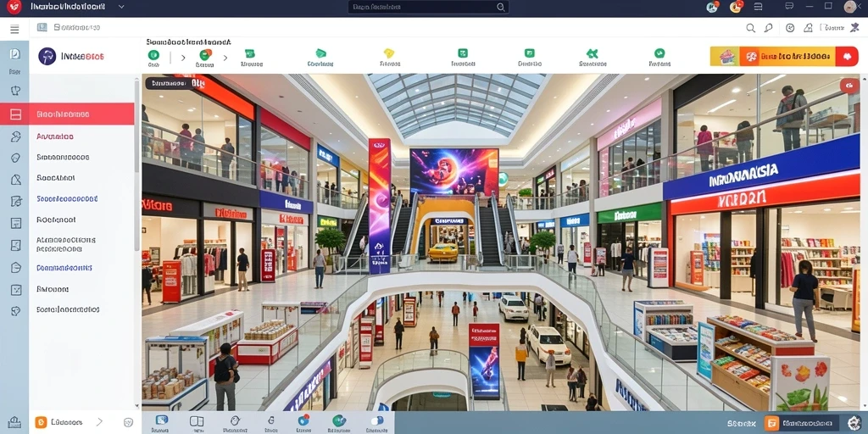Toggle the shield icon in bottom-left bar

pos(129,422)
